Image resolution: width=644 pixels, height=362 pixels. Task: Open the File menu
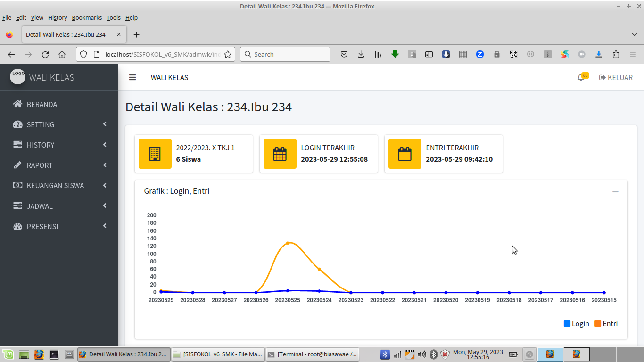[7, 17]
